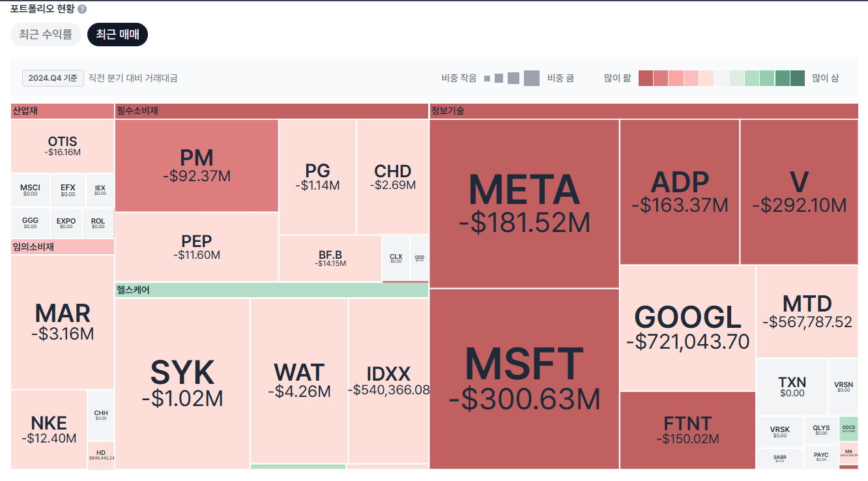Click the help question mark icon beside 포트폴리오 현황
868x481 pixels.
tap(81, 9)
